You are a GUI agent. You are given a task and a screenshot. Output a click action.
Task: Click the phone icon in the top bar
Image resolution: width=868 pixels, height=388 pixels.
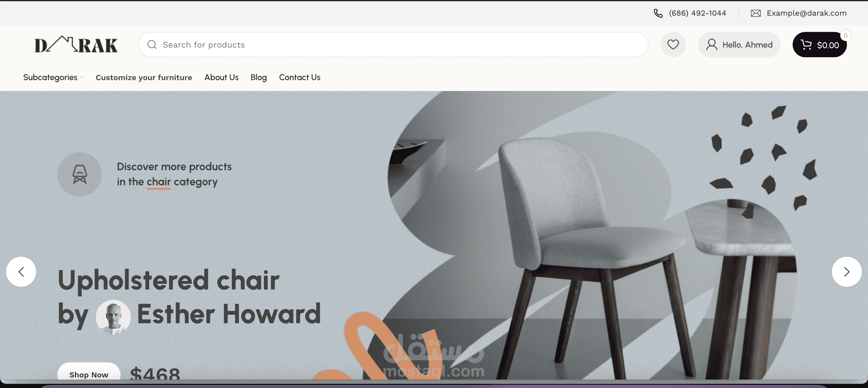click(658, 13)
